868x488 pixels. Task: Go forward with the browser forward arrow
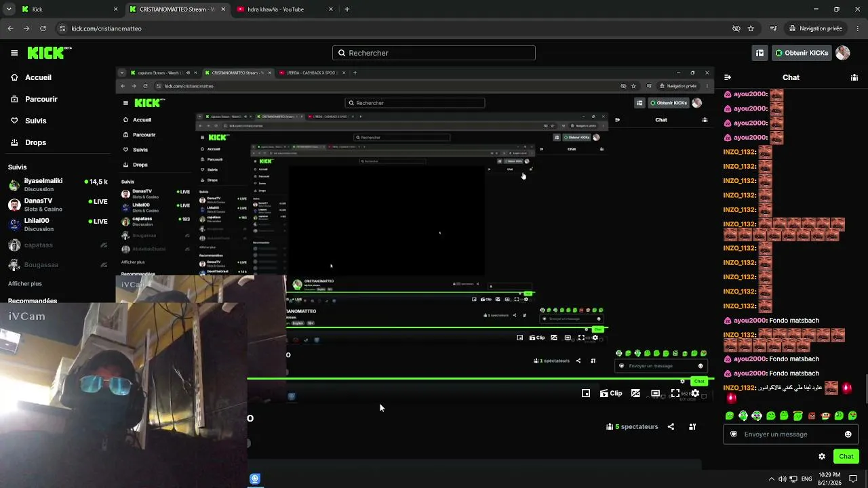click(26, 28)
